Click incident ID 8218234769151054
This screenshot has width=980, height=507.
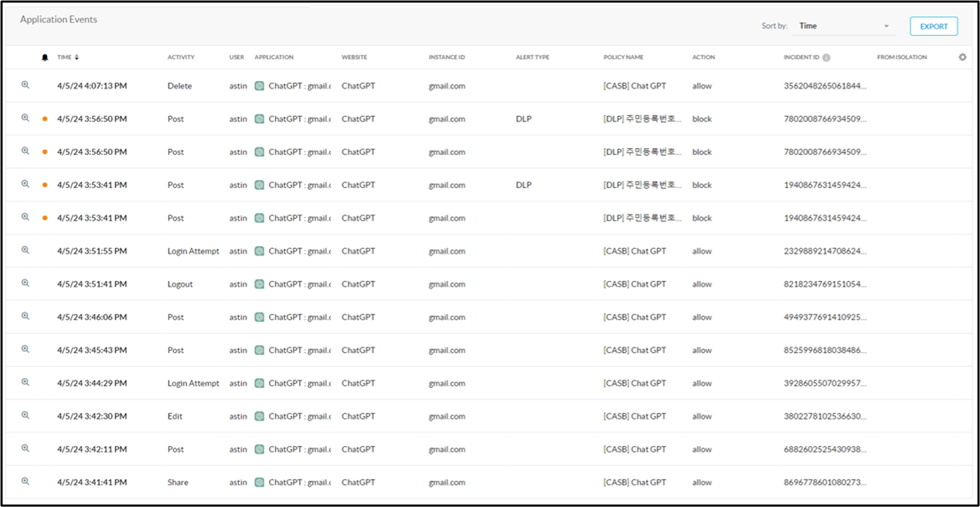pyautogui.click(x=825, y=284)
